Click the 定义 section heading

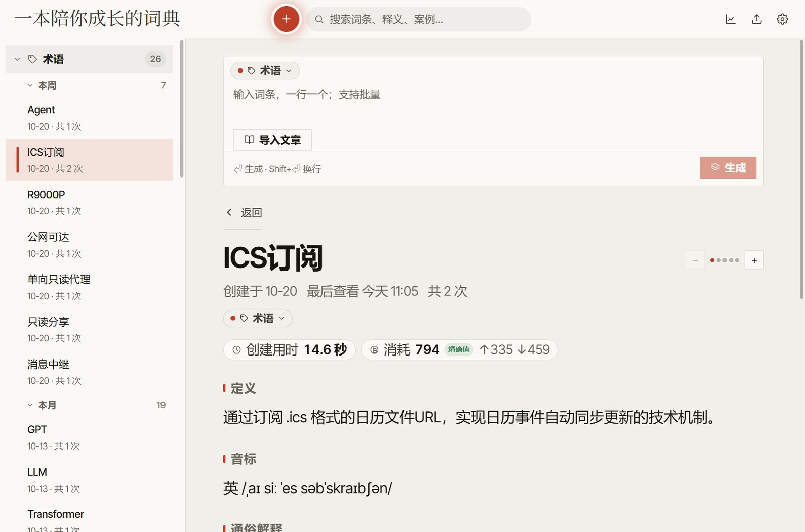pyautogui.click(x=244, y=388)
